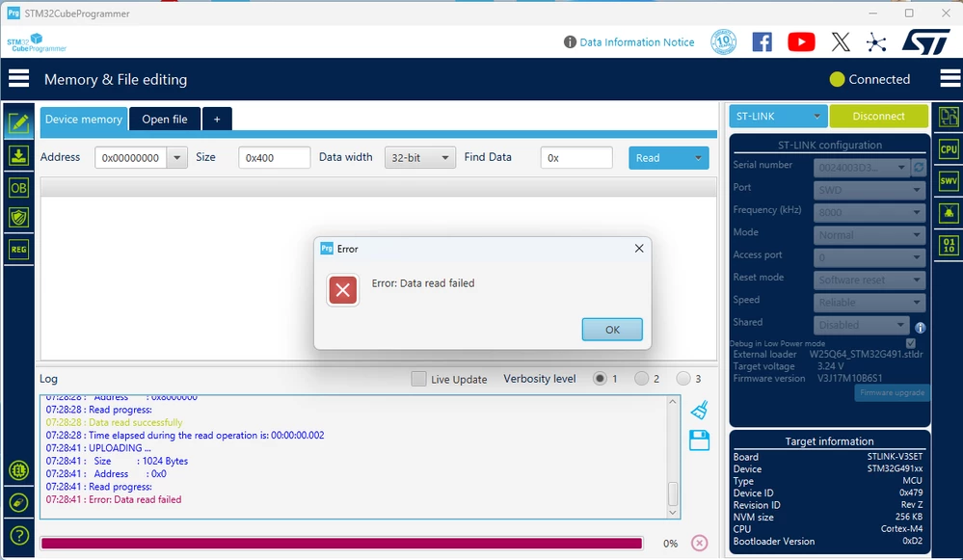
Task: Click the ST logo in the header
Action: [x=926, y=41]
